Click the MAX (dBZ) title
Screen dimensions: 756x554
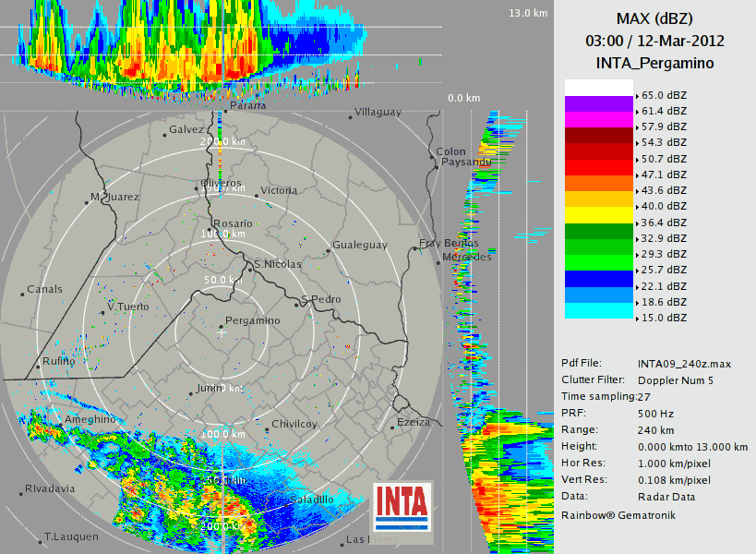pyautogui.click(x=654, y=18)
